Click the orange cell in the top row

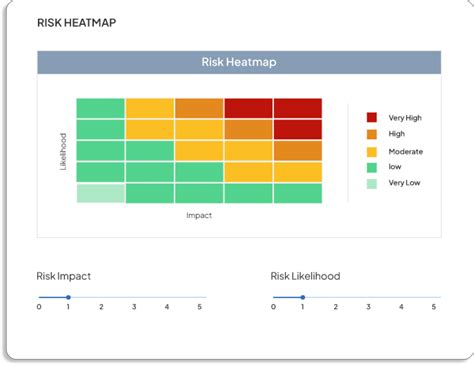pos(199,108)
